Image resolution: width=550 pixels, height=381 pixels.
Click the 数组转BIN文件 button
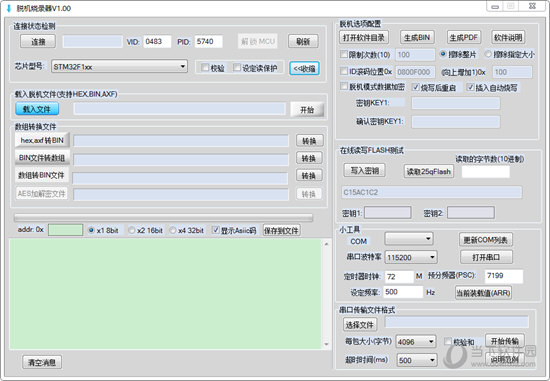(x=41, y=175)
